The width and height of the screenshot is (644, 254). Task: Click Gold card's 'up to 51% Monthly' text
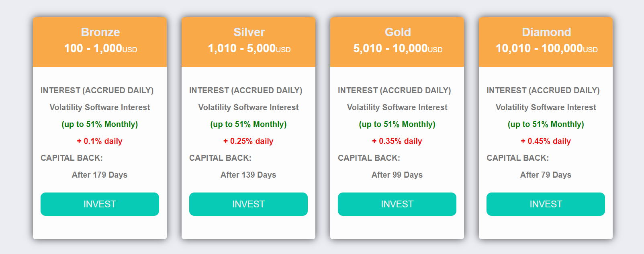397,124
